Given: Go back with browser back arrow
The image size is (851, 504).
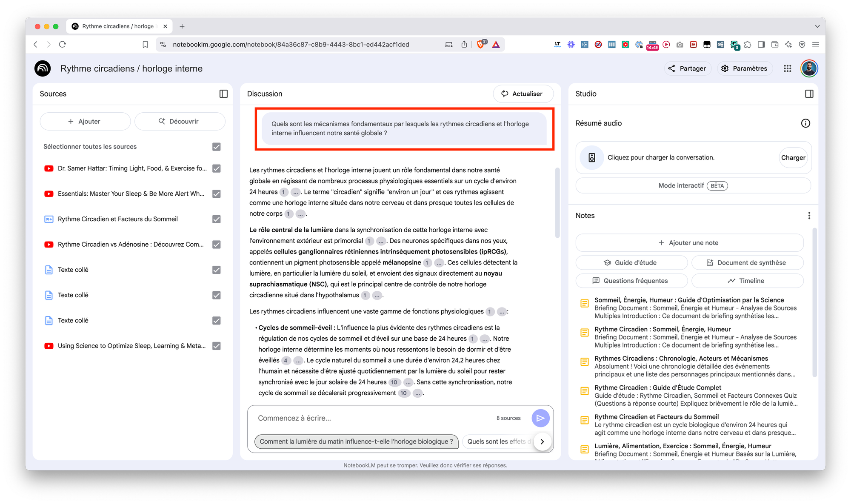Looking at the screenshot, I should pos(36,44).
